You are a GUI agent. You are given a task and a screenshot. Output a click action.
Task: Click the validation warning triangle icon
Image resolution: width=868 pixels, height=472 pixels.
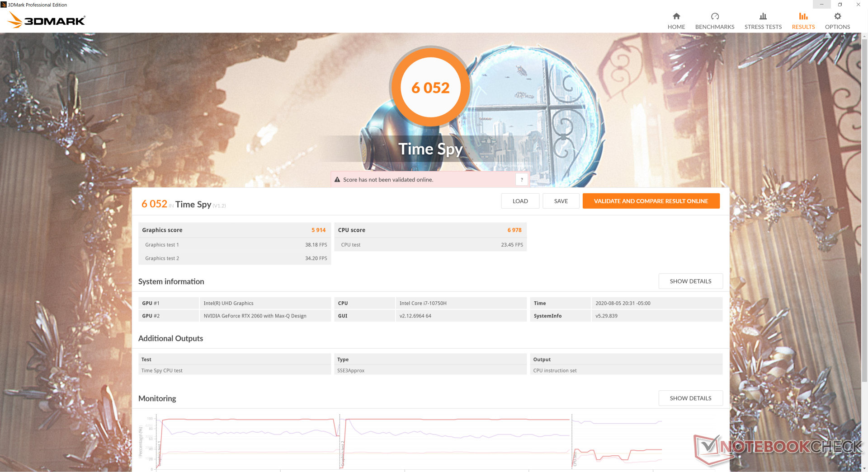point(337,180)
